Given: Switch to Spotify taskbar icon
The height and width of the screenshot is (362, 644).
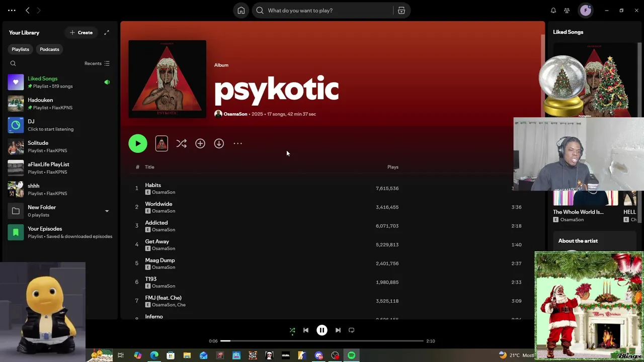Looking at the screenshot, I should [351, 355].
